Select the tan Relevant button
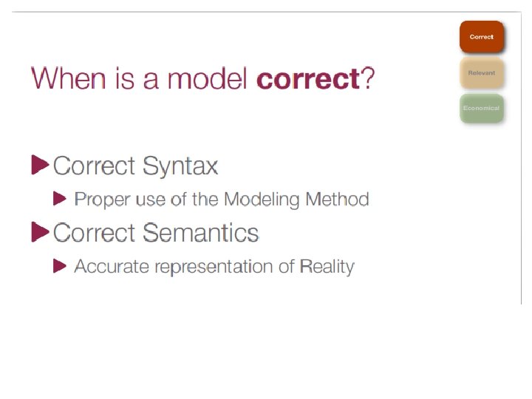The width and height of the screenshot is (532, 399). (x=482, y=72)
